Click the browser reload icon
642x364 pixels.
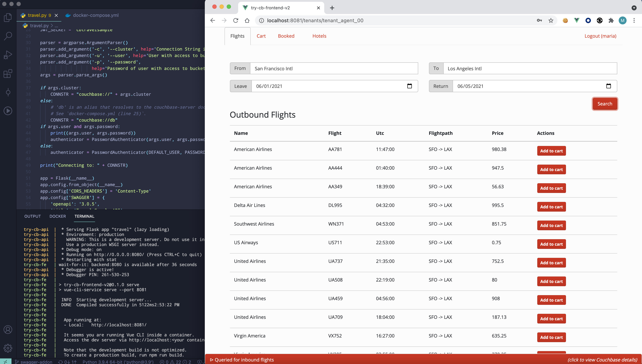235,20
